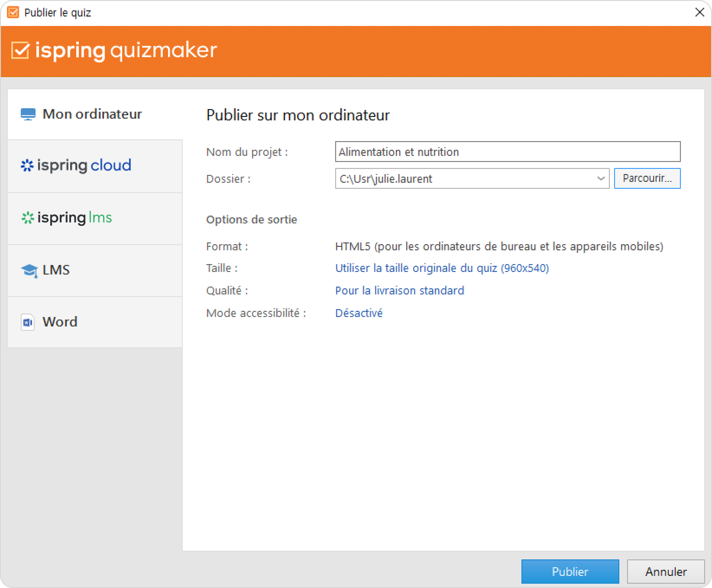Focus the Nom du projet text field
712x588 pixels.
click(x=508, y=152)
